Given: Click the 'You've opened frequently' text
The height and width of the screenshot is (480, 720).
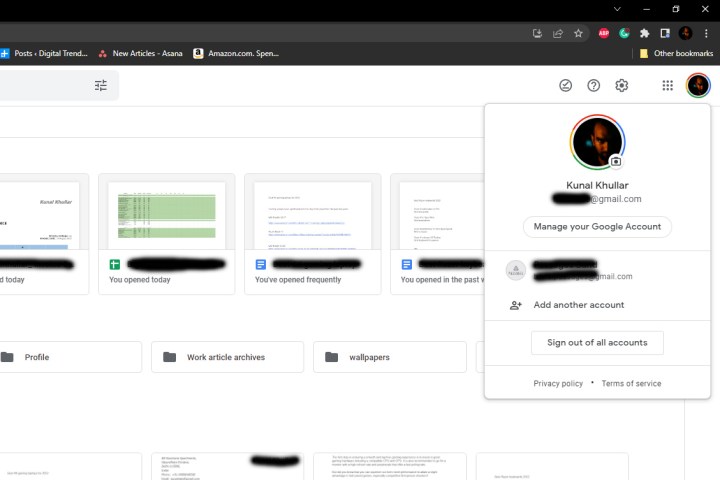Looking at the screenshot, I should (298, 279).
